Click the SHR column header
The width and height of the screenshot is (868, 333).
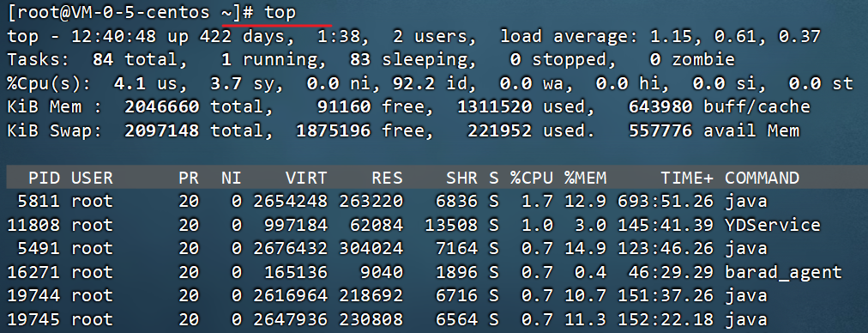click(x=462, y=178)
